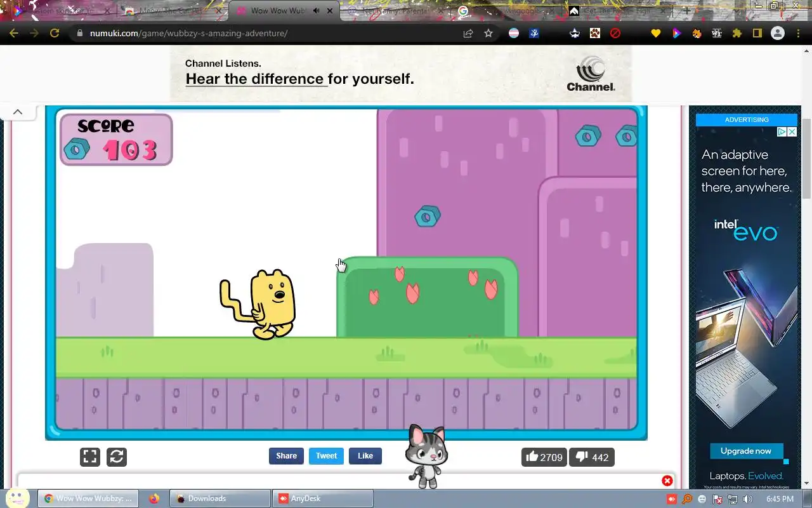The image size is (812, 508).
Task: Restart the game with the refresh icon
Action: pyautogui.click(x=117, y=457)
